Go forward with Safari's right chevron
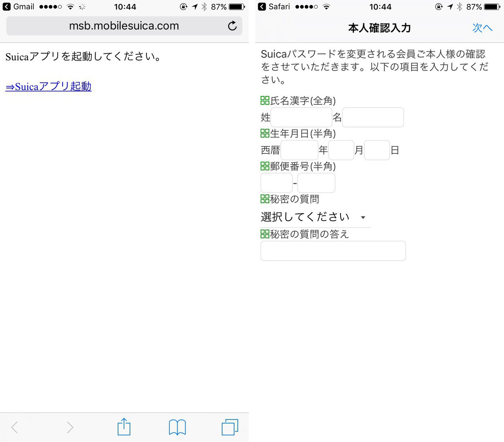The width and height of the screenshot is (504, 442). coord(70,427)
